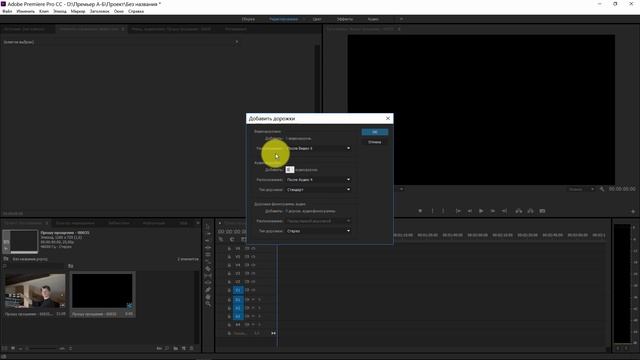Click Add Marker button in Program monitor
Image resolution: width=640 pixels, height=360 pixels.
tap(420, 211)
